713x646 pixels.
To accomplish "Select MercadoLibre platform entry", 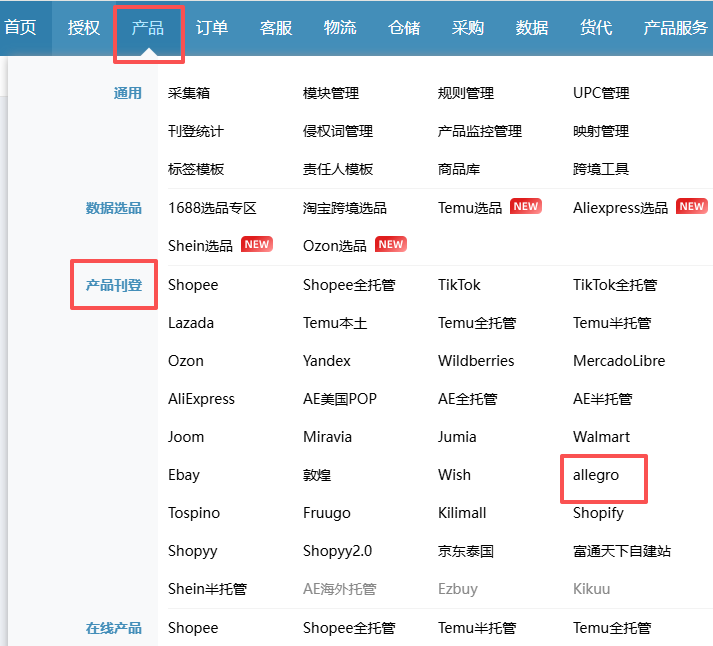I will coord(619,361).
